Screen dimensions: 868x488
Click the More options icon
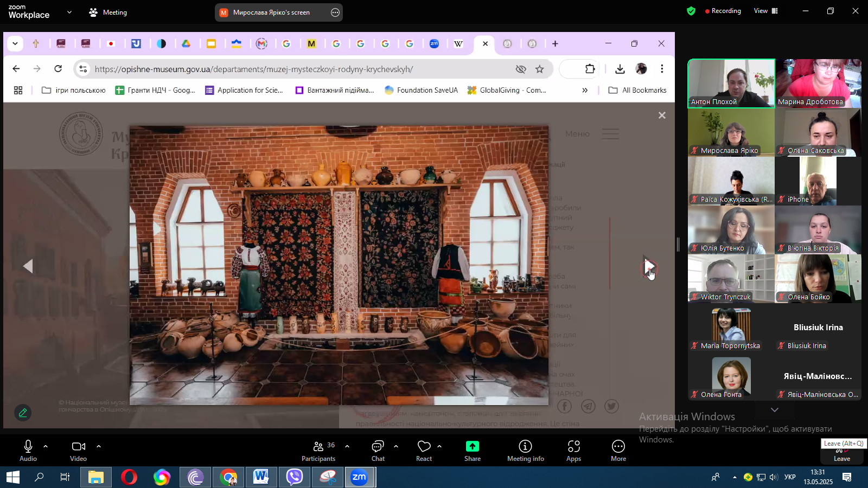[x=618, y=450]
